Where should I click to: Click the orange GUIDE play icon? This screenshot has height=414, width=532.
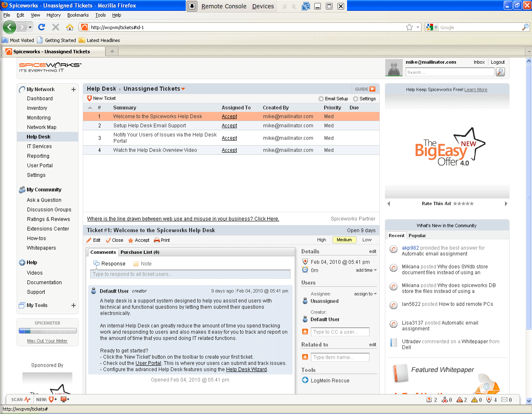pos(372,89)
